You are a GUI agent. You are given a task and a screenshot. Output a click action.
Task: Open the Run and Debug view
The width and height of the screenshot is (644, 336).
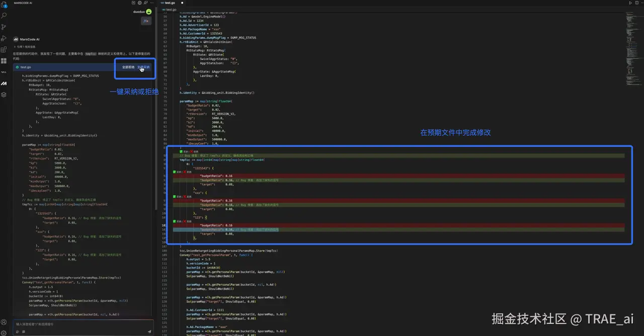coord(4,38)
